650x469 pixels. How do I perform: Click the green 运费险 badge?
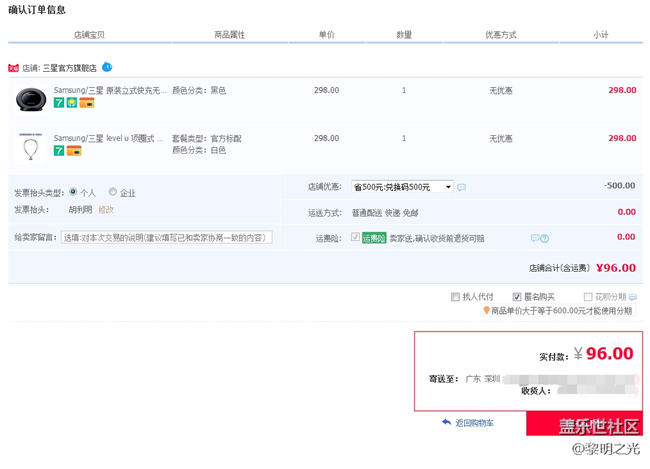[374, 238]
